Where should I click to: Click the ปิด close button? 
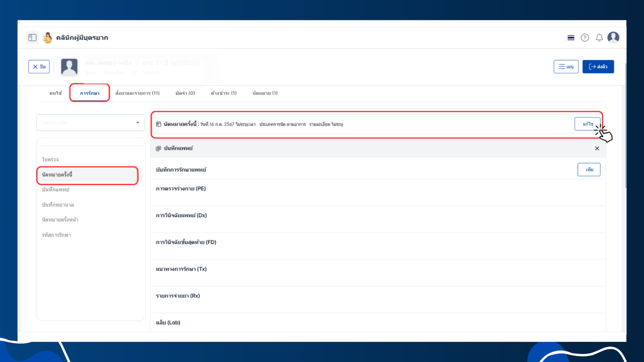click(x=39, y=67)
